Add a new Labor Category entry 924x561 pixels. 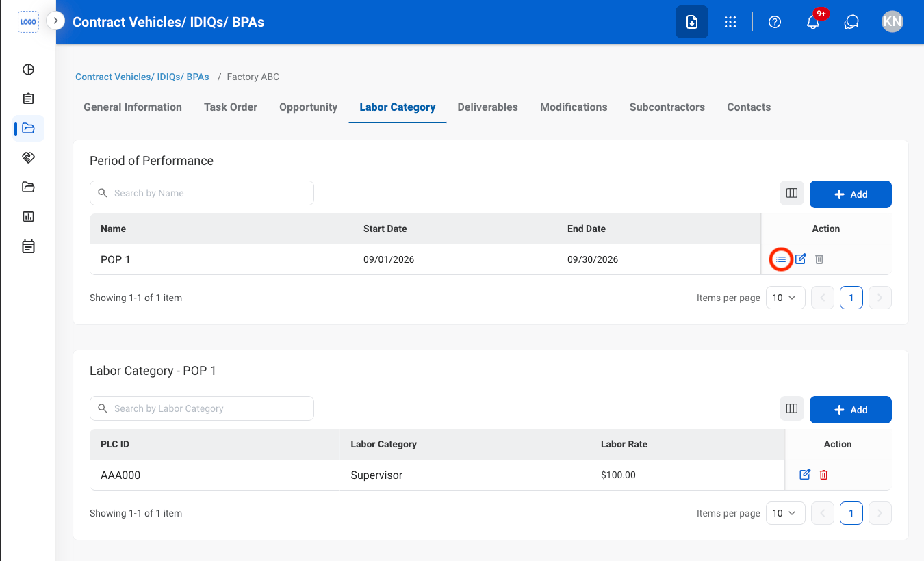[851, 410]
